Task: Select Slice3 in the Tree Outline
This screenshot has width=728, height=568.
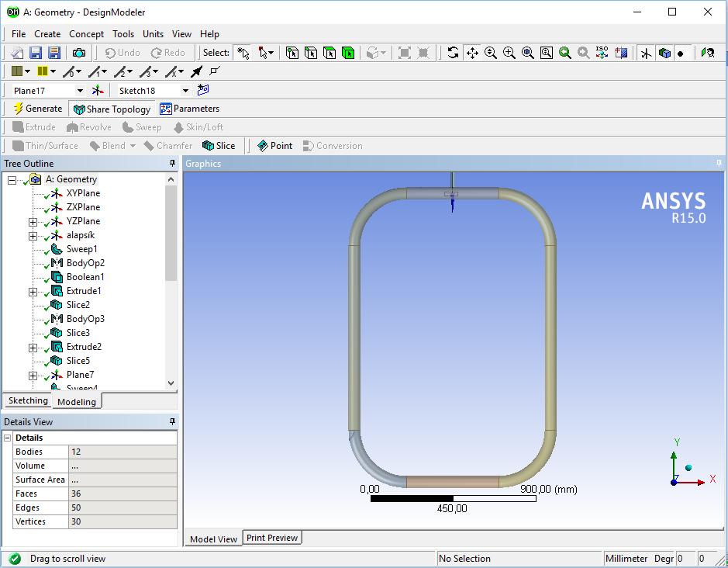Action: [78, 333]
